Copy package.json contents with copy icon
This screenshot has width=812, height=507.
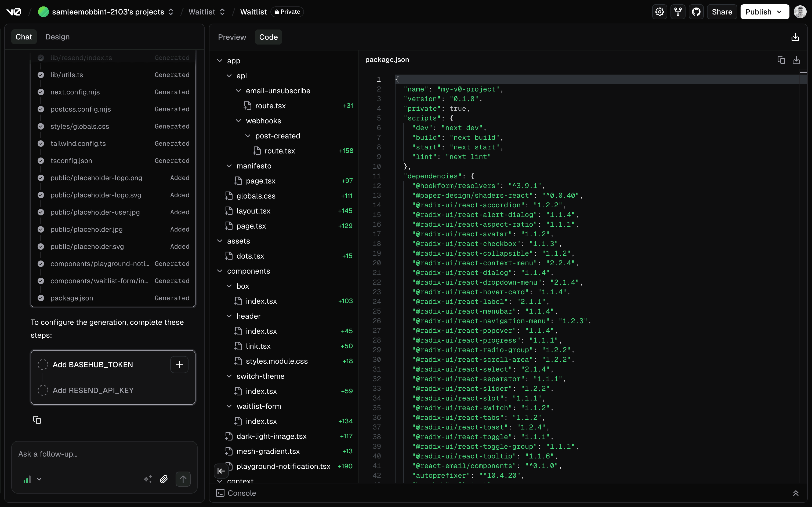pyautogui.click(x=781, y=60)
